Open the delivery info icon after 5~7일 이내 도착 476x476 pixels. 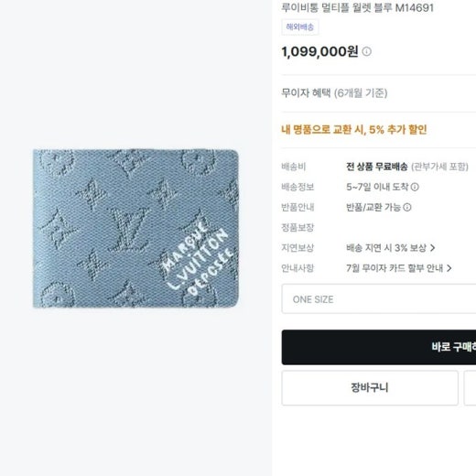click(x=415, y=187)
